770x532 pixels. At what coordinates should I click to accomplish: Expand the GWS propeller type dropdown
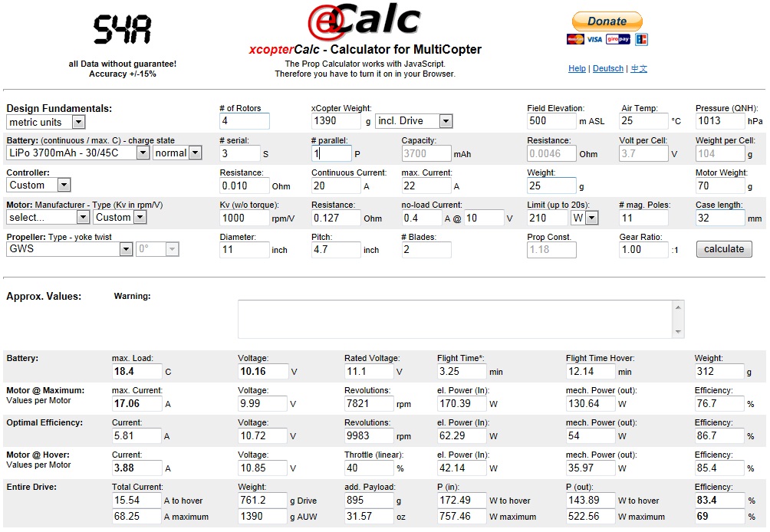click(x=70, y=249)
